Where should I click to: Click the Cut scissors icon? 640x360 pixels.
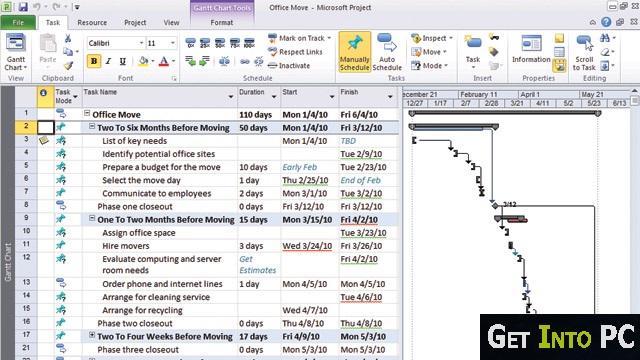point(68,38)
